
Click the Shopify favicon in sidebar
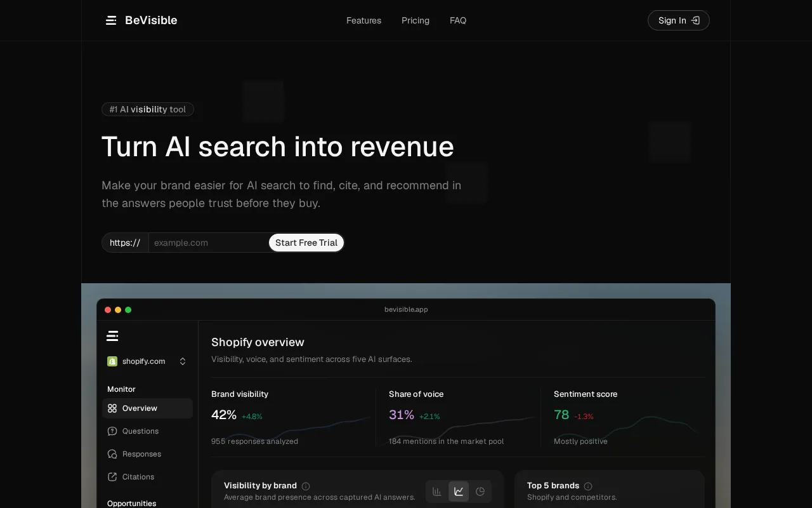(112, 361)
